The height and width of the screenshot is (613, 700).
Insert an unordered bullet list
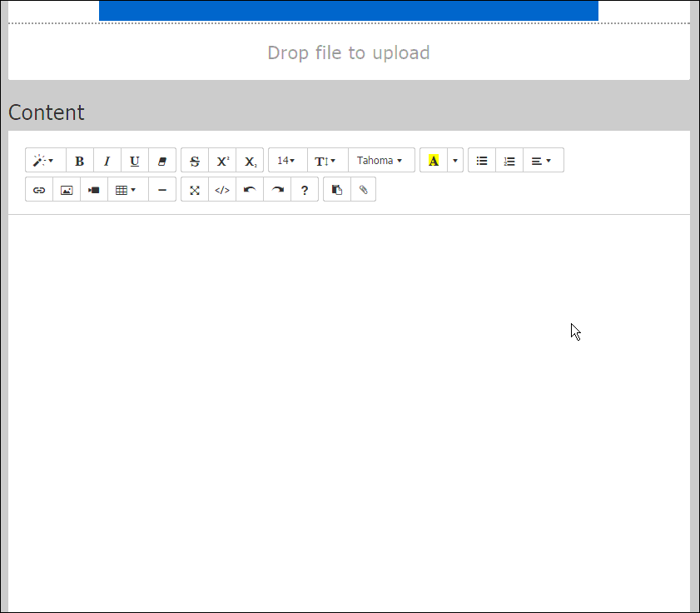pyautogui.click(x=482, y=161)
